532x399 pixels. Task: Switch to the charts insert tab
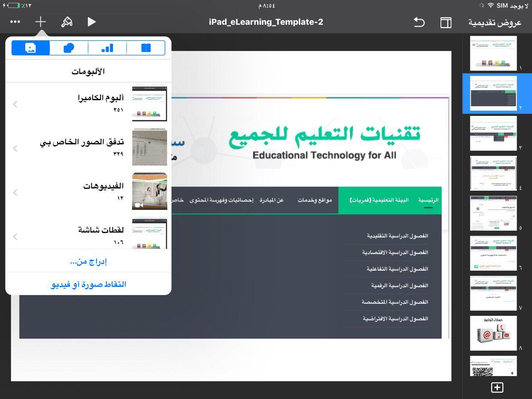[107, 48]
